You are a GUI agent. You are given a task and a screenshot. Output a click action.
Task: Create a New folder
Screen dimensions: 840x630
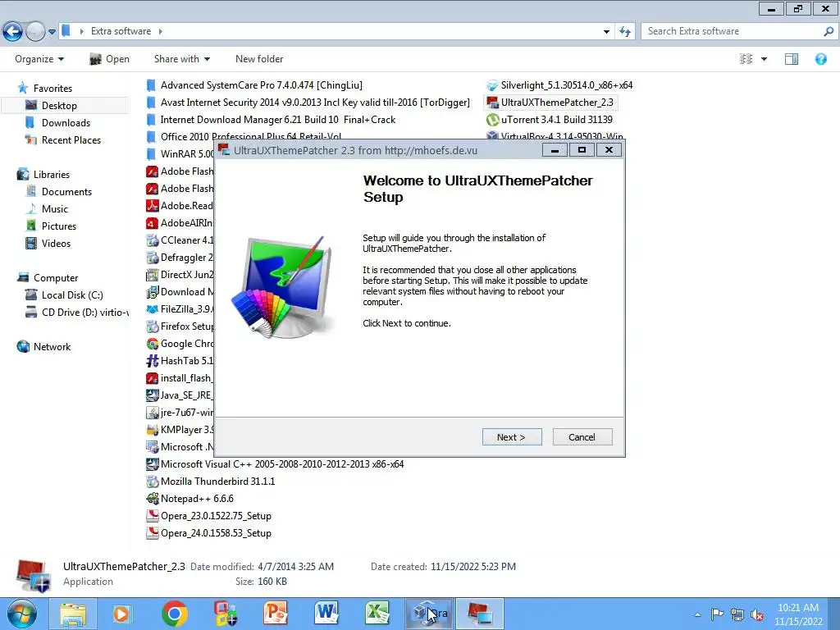259,59
